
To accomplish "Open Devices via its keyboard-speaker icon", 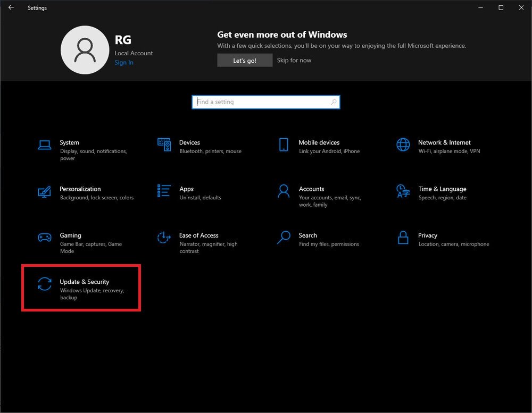I will click(x=164, y=145).
